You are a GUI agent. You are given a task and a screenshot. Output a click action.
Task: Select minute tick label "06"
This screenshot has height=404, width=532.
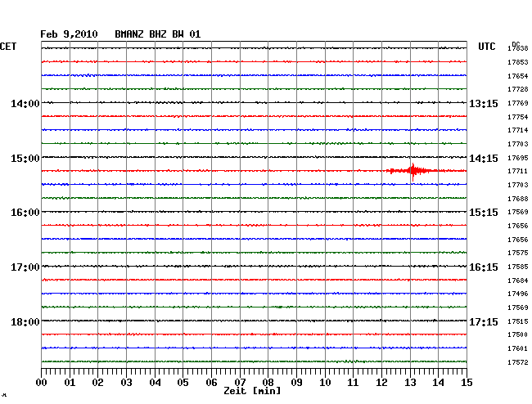(211, 383)
